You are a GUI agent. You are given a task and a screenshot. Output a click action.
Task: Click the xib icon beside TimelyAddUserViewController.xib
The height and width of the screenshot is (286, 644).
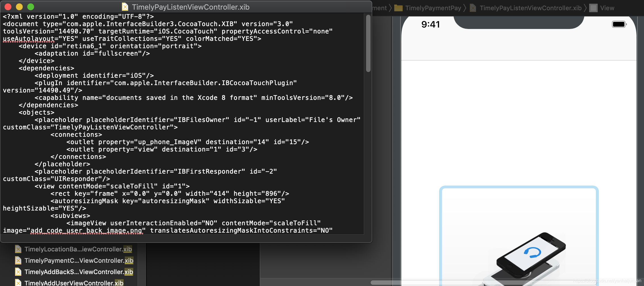pos(18,283)
